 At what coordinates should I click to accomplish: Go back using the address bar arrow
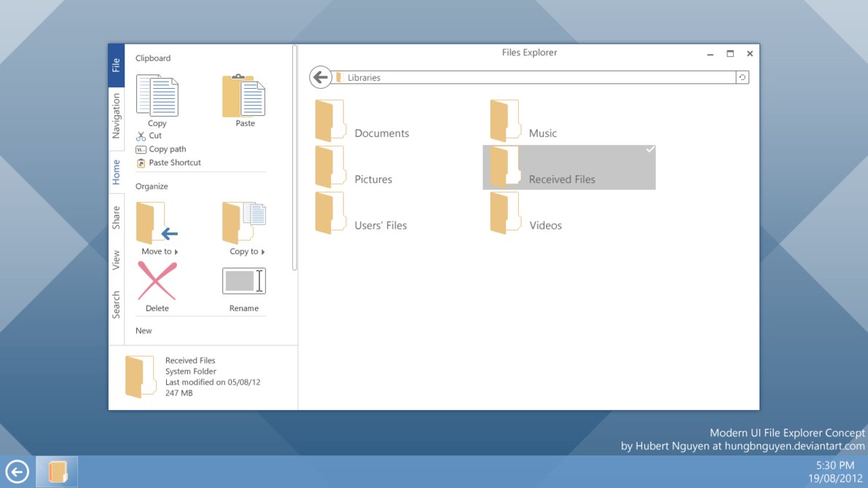pyautogui.click(x=321, y=77)
